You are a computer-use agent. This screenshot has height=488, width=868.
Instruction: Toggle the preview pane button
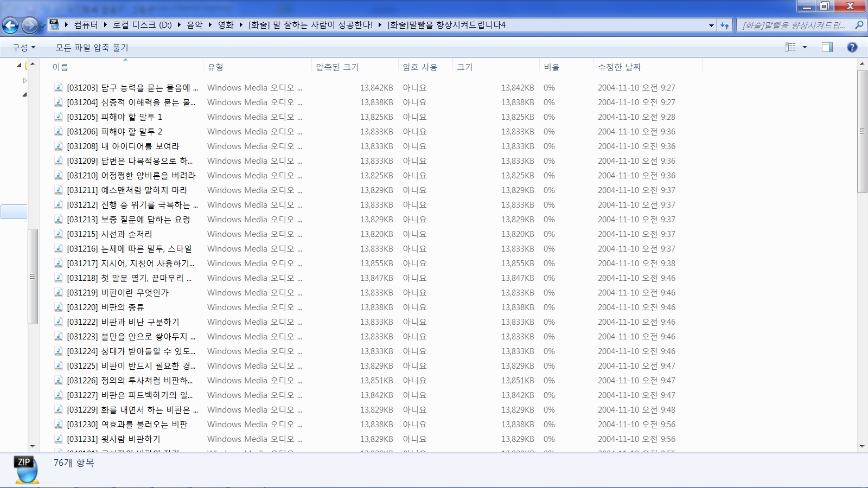point(827,47)
